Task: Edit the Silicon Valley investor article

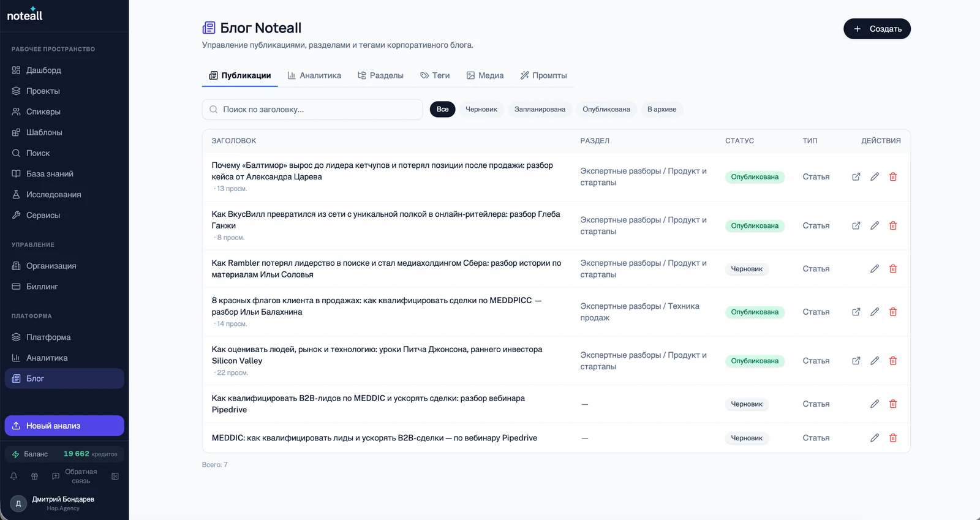Action: pos(875,361)
